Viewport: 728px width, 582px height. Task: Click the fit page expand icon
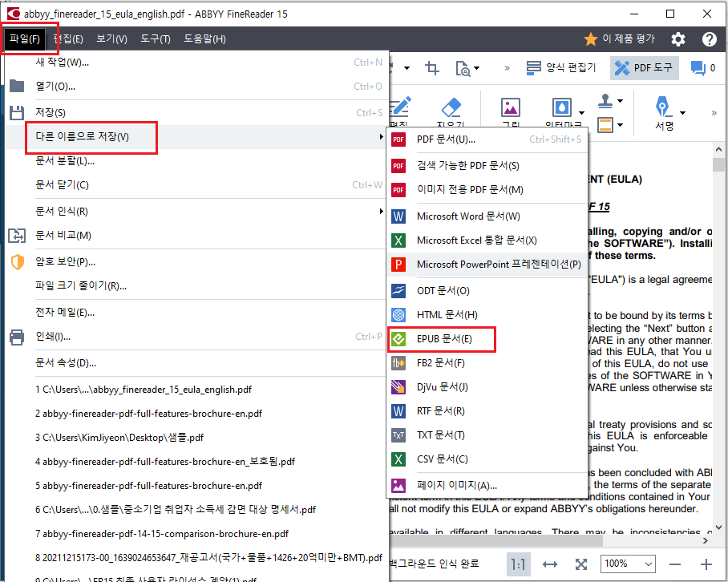(x=580, y=564)
